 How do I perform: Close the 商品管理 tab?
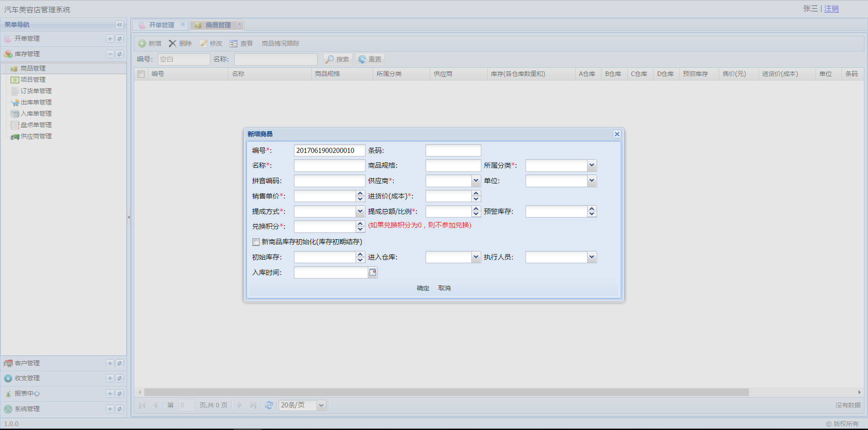[x=239, y=24]
